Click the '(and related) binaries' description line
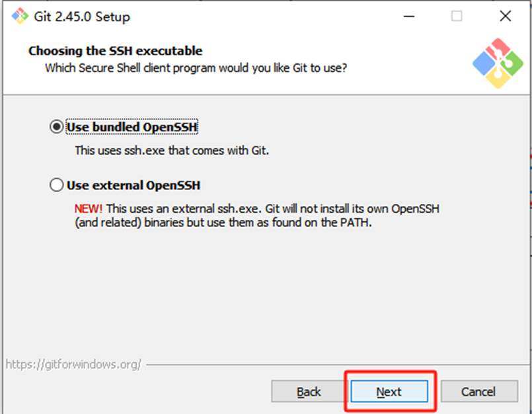 pyautogui.click(x=223, y=223)
